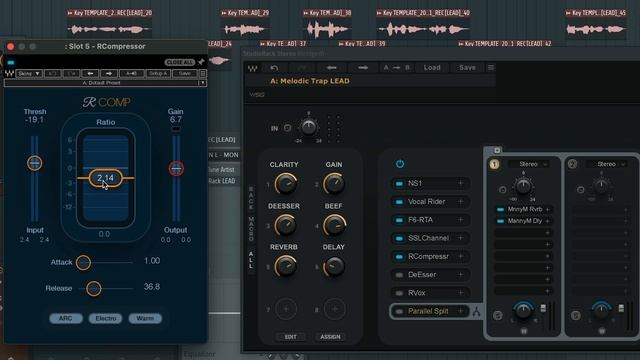640x360 pixels.
Task: Click the link icon beside IN knob
Action: coord(287,128)
